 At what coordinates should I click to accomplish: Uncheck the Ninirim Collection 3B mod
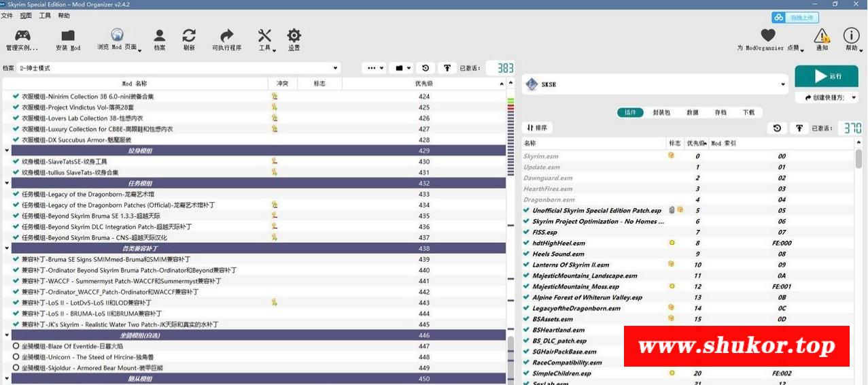[x=16, y=97]
